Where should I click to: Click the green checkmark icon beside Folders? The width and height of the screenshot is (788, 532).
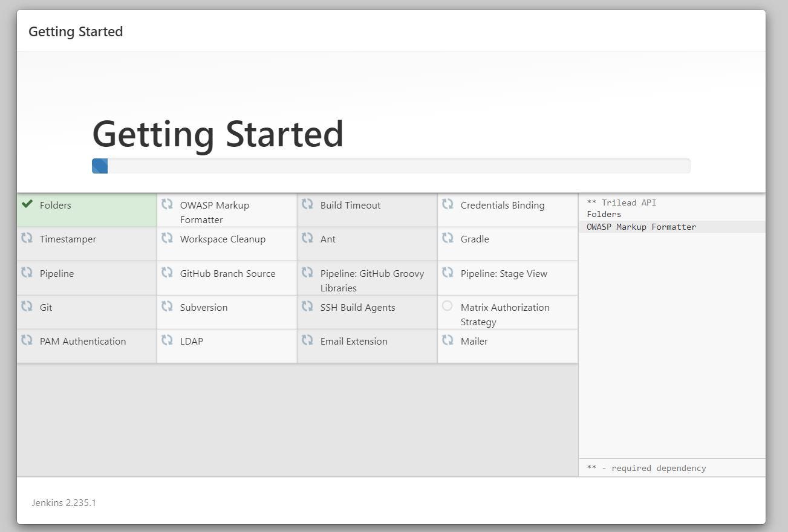pos(27,204)
